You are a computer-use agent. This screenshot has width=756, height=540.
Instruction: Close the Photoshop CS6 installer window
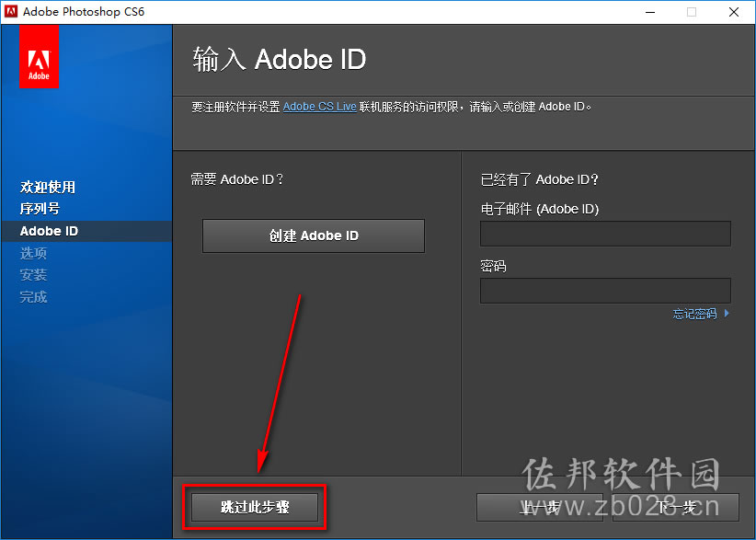pyautogui.click(x=734, y=12)
